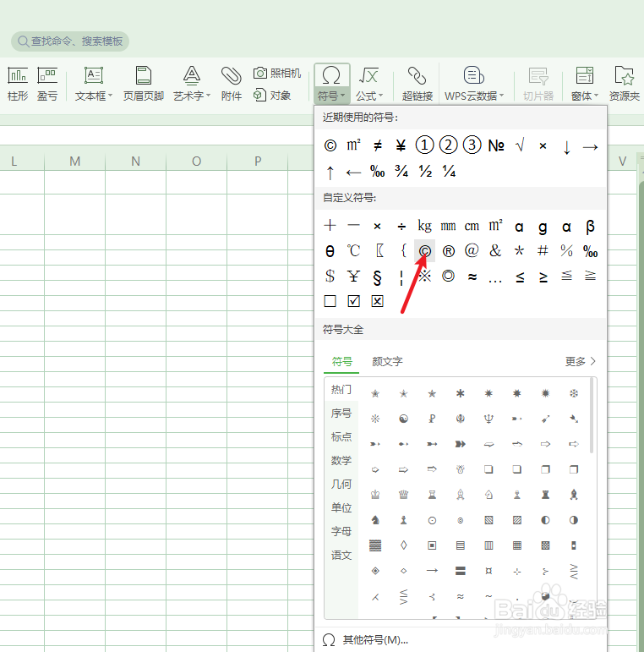
Task: Open 其他符号(M)... dialog
Action: [366, 639]
